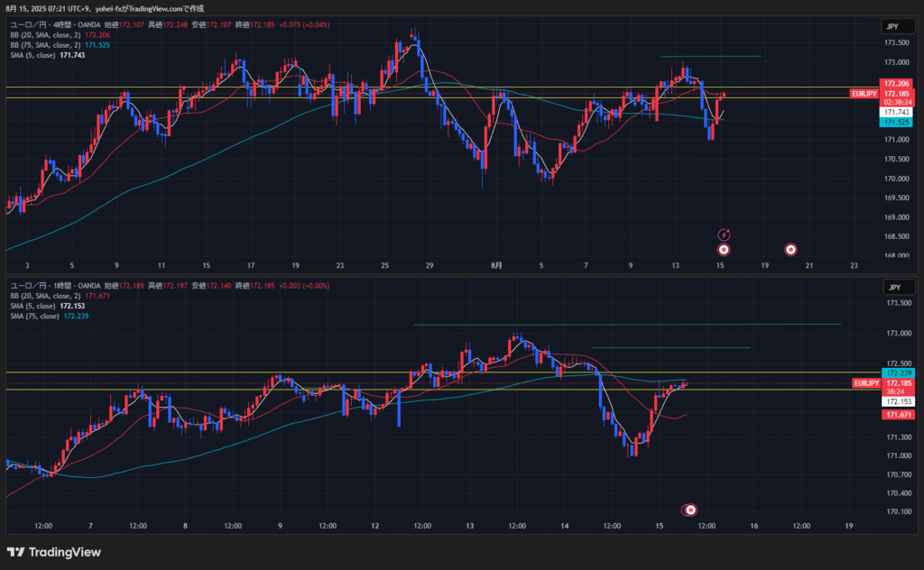Open JPY currency selector on lower chart
924x570 pixels.
point(894,288)
